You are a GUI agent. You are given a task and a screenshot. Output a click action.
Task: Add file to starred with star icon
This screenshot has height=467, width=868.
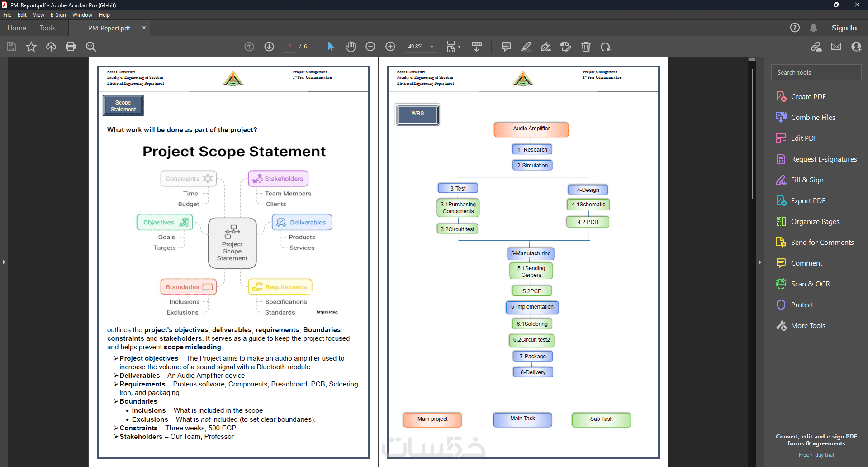pyautogui.click(x=31, y=47)
